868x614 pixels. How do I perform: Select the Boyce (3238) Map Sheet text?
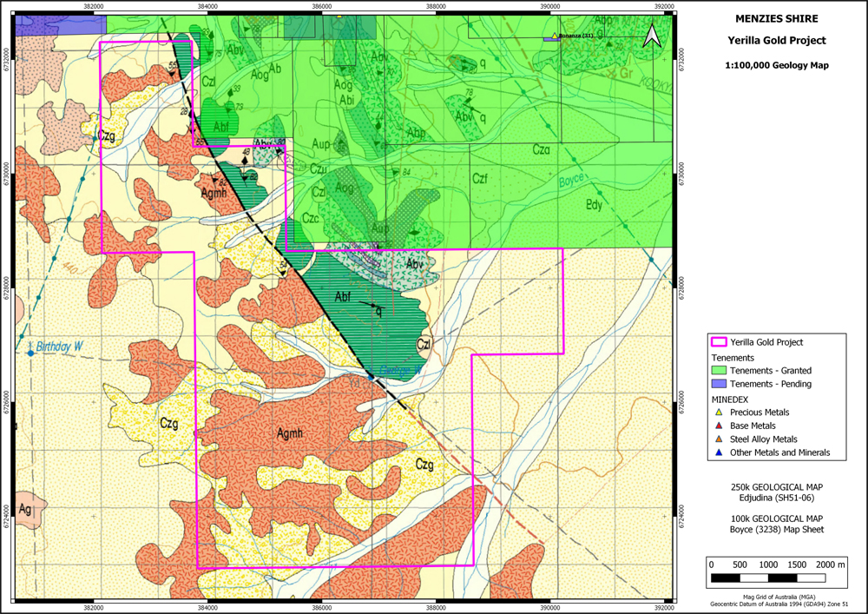click(777, 529)
